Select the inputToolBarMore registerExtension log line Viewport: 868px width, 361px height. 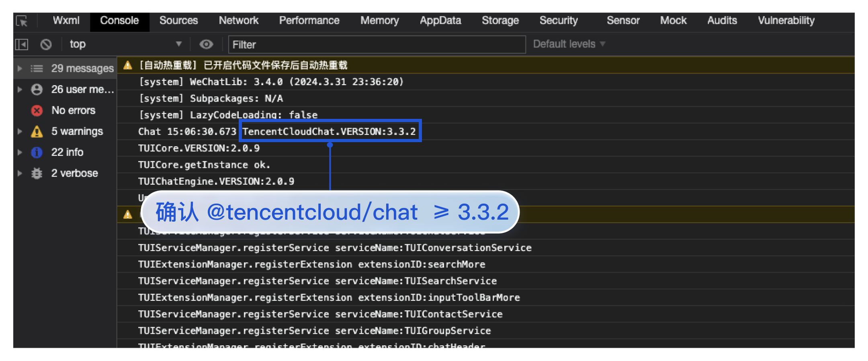pos(486,298)
